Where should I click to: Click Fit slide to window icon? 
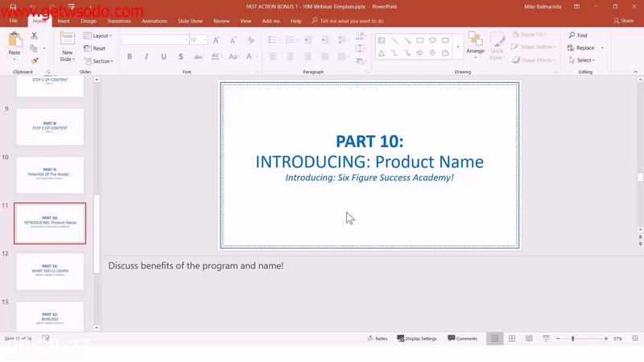tap(635, 339)
